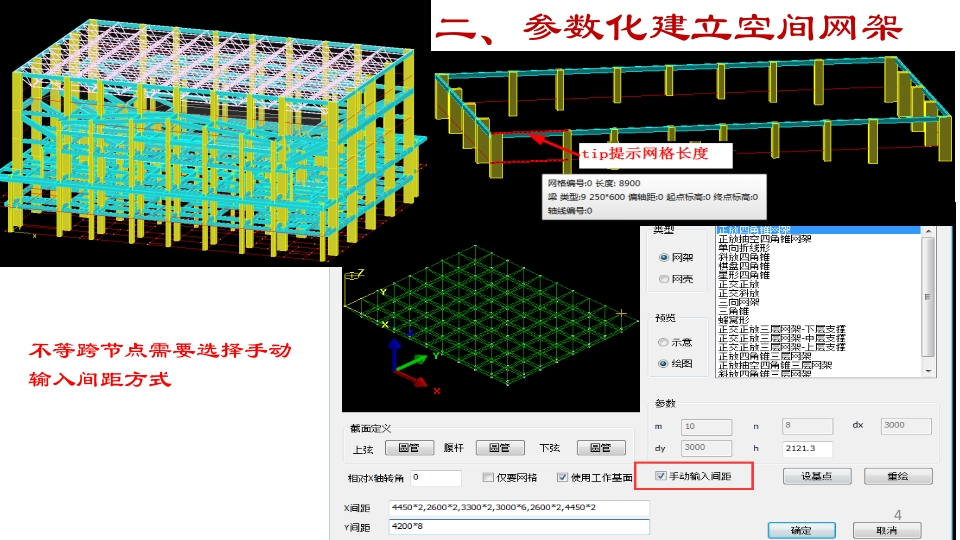Select the 网壳 type radio button
960x540 pixels.
[x=664, y=279]
